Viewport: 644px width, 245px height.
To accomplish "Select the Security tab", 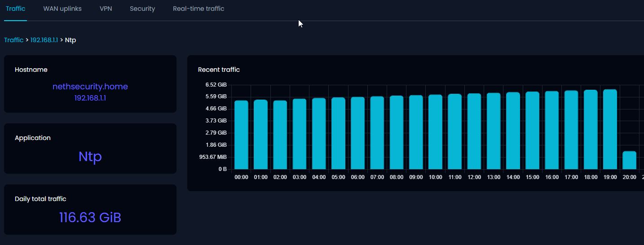I will tap(142, 9).
